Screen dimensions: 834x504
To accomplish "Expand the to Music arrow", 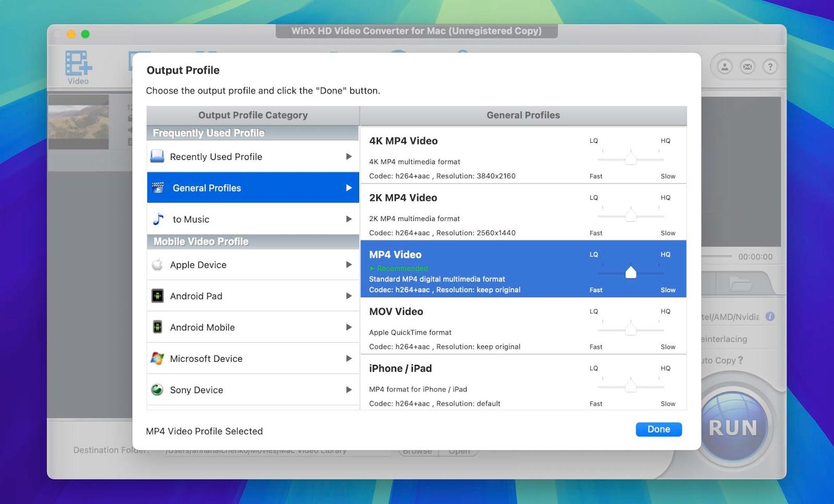I will pos(349,219).
